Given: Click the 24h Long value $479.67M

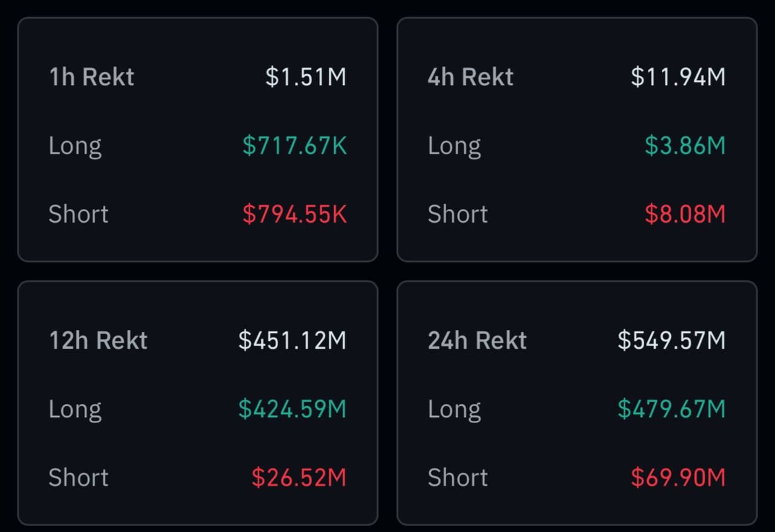Looking at the screenshot, I should click(671, 409).
